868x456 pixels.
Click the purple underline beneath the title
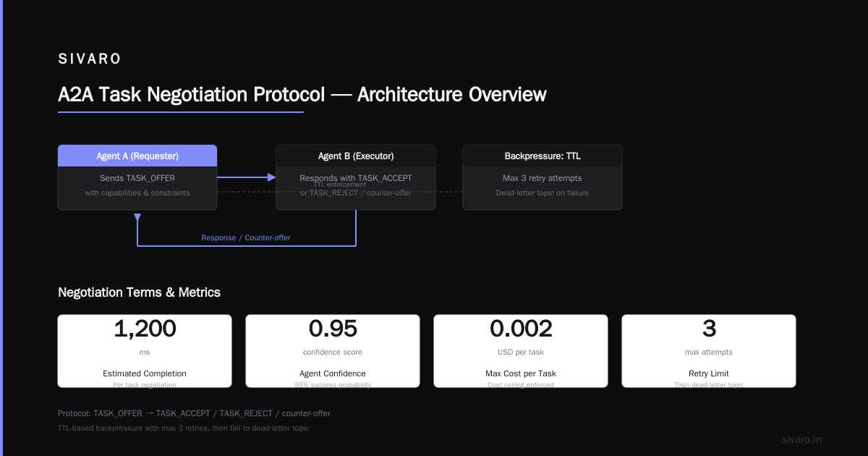pos(181,111)
